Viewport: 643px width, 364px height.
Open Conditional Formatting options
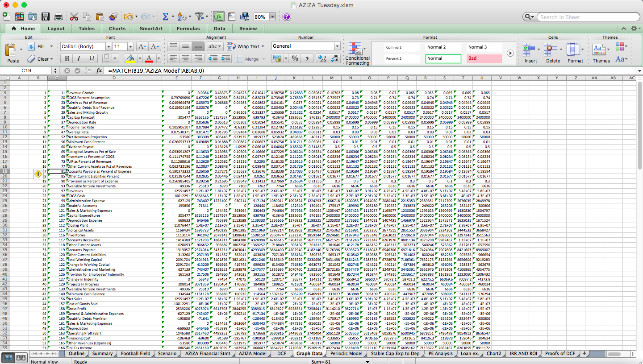click(357, 53)
